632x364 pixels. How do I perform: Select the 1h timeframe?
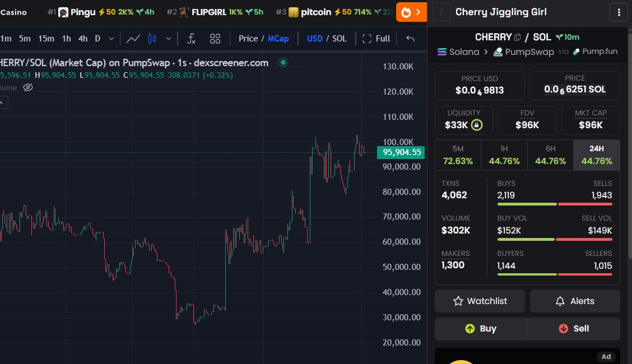pyautogui.click(x=67, y=39)
